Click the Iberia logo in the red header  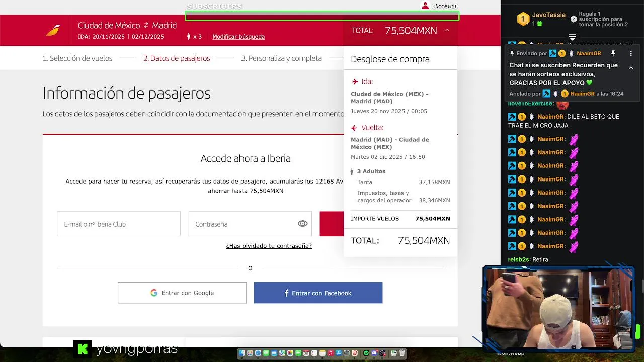coord(53,30)
